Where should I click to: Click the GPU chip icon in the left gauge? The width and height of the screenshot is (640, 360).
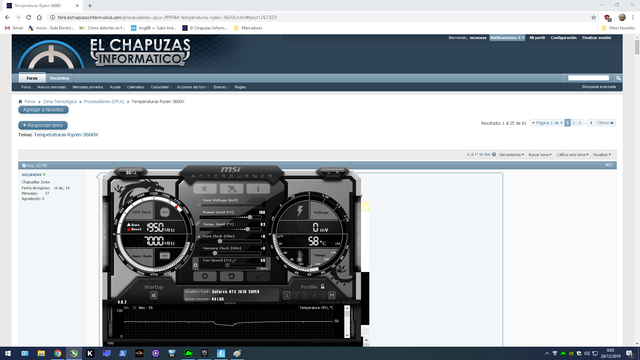(x=164, y=212)
